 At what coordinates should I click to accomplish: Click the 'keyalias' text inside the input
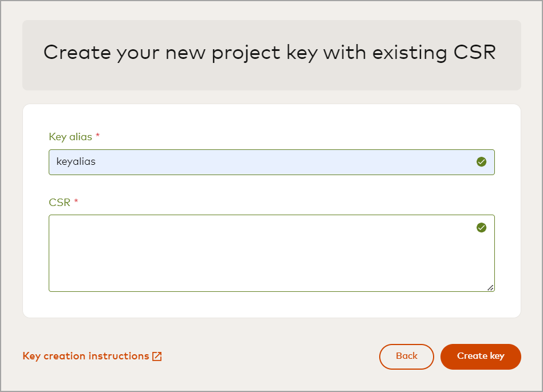pyautogui.click(x=76, y=162)
